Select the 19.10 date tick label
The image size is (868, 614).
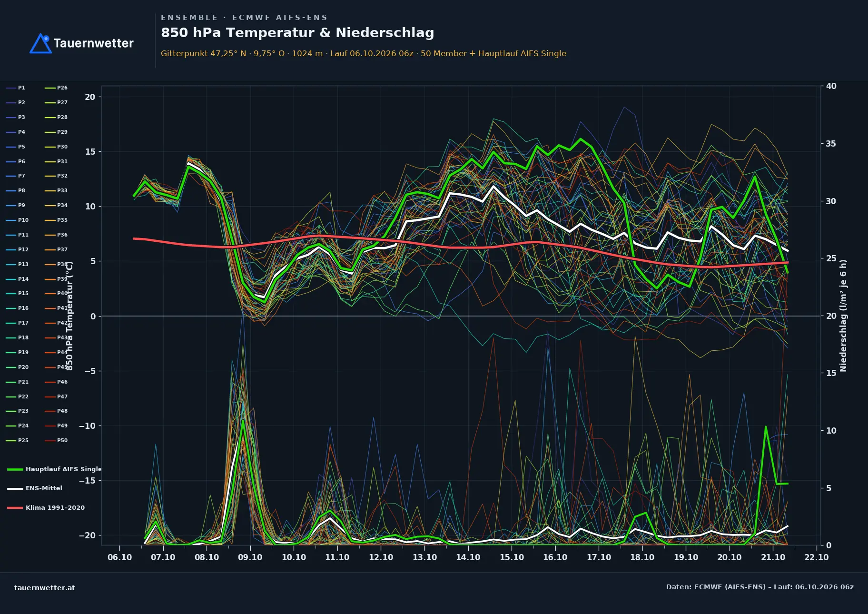pos(686,557)
